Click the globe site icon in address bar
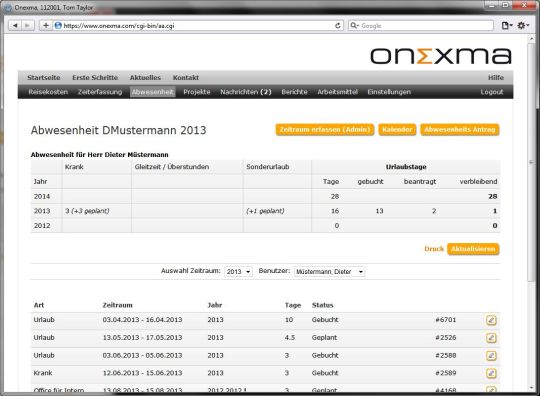The image size is (540, 396). pyautogui.click(x=58, y=25)
